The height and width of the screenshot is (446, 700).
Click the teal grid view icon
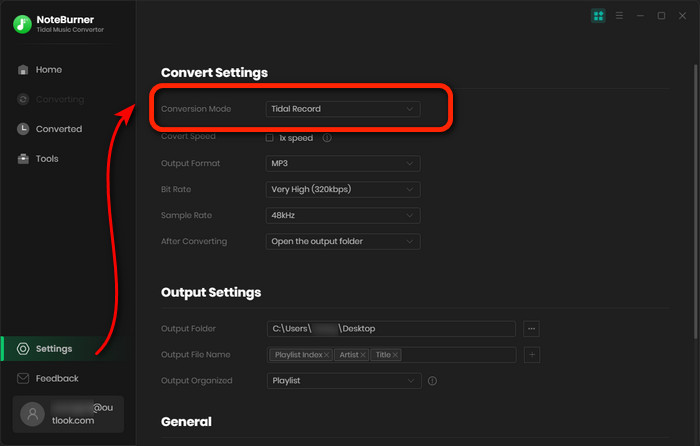pyautogui.click(x=598, y=16)
